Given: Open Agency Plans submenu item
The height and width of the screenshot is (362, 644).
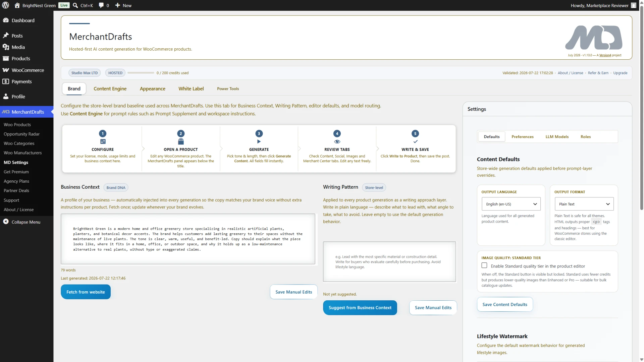Looking at the screenshot, I should tap(16, 181).
